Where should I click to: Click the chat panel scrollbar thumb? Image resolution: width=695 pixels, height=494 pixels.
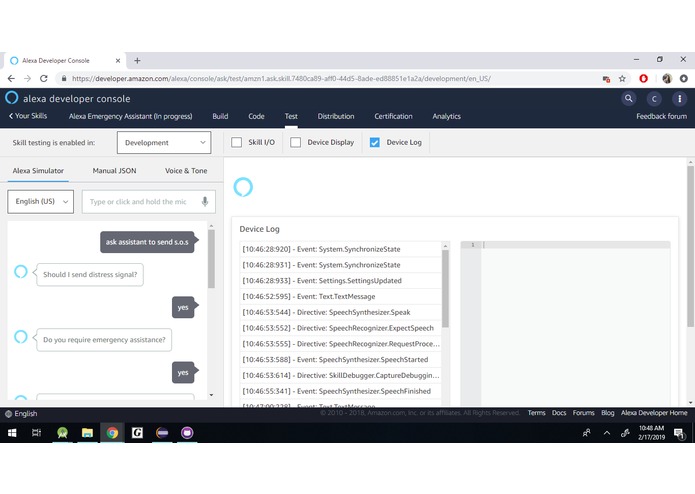tap(211, 259)
